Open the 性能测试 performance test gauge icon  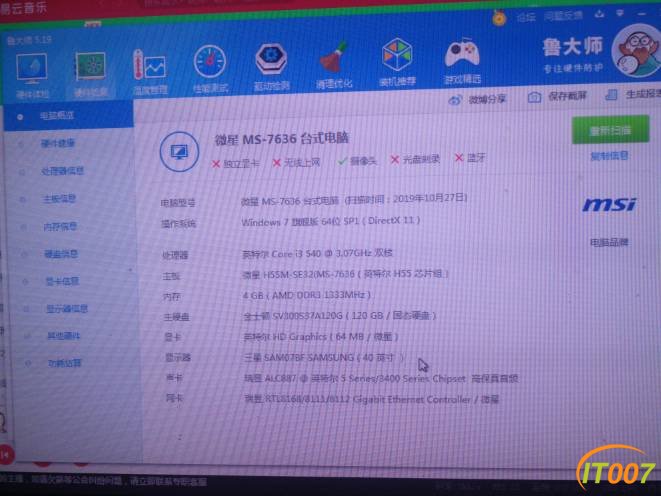coord(210,62)
